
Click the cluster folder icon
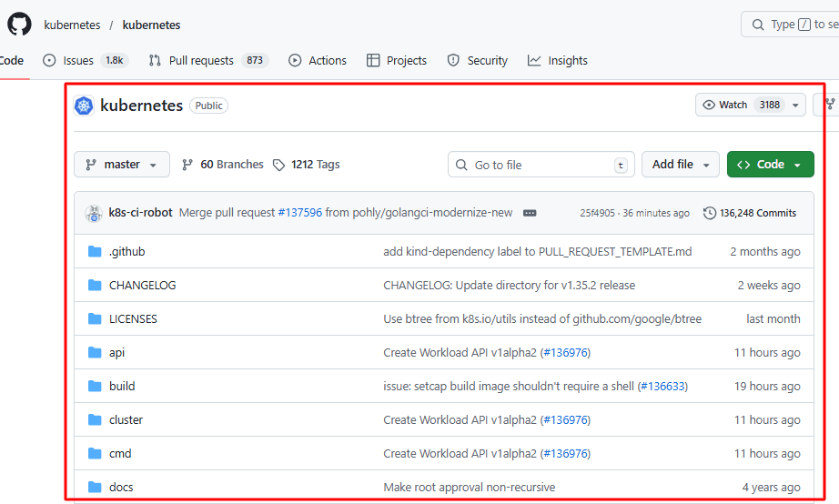tap(95, 420)
